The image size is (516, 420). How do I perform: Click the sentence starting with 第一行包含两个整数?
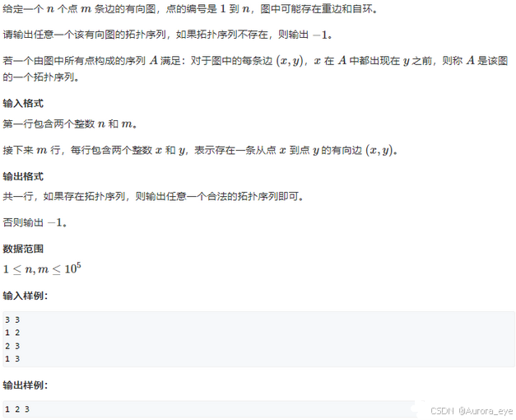70,124
